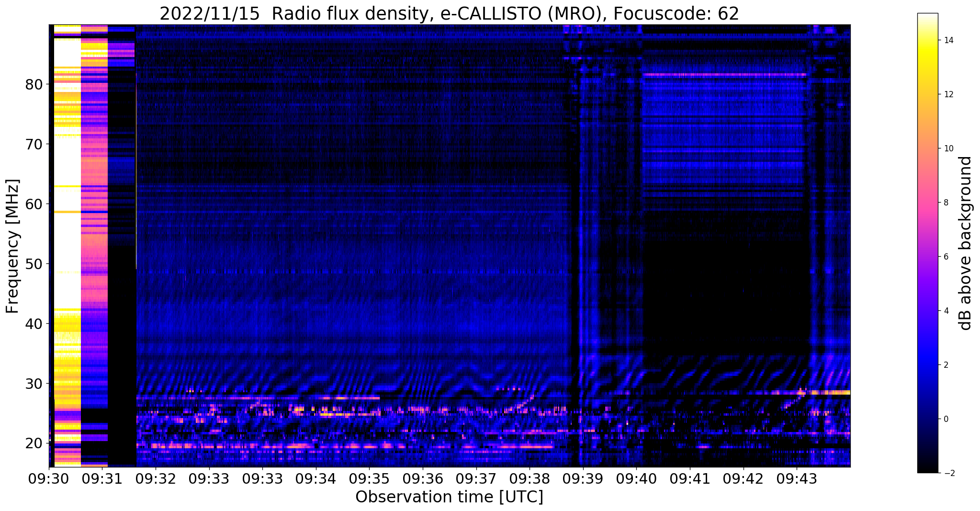Click the colorbar tick labeled 14 dB
Screen dimensions: 980x511
click(947, 40)
